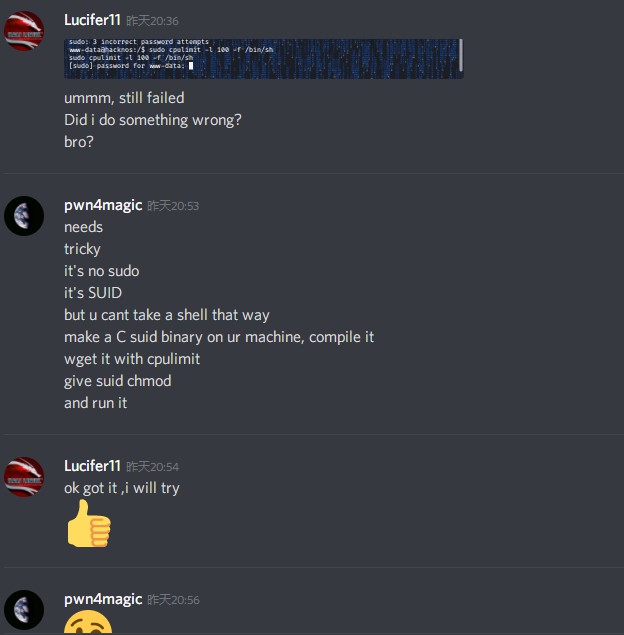This screenshot has height=635, width=624.
Task: Open Lucifer11's avatar on the first message
Action: (x=23, y=31)
